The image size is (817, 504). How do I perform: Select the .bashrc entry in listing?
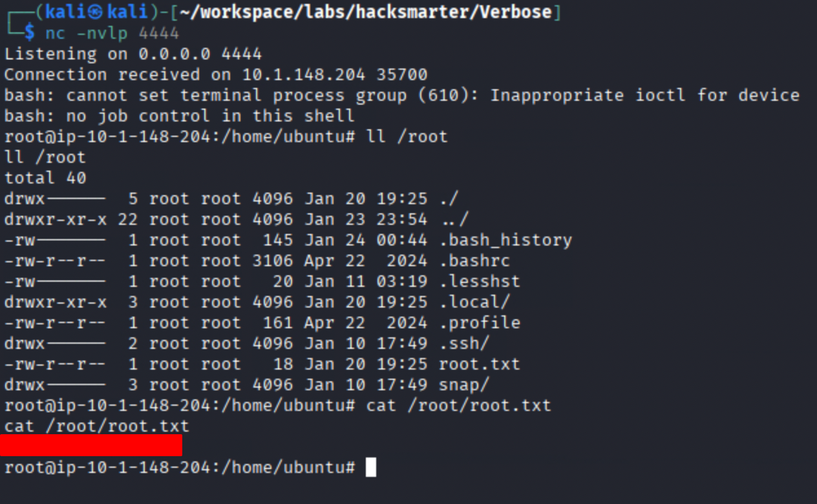click(474, 261)
